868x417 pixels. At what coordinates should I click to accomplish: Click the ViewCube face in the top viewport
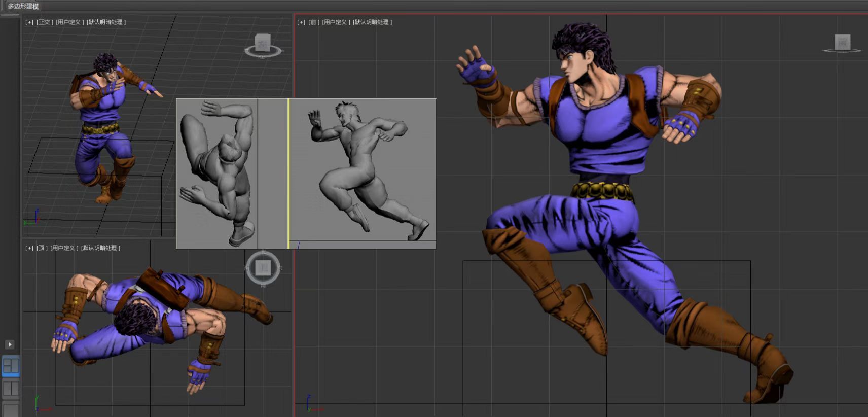coord(263,267)
